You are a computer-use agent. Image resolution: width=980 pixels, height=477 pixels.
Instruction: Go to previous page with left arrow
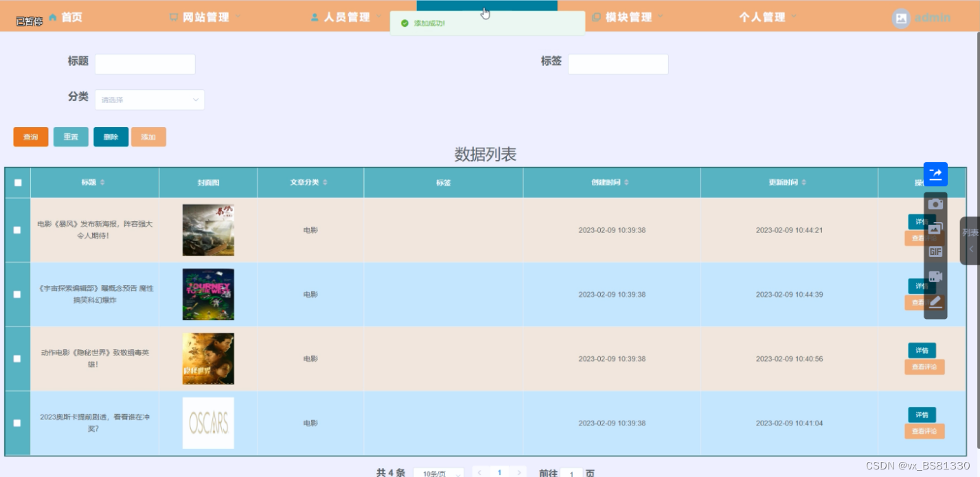coord(479,473)
